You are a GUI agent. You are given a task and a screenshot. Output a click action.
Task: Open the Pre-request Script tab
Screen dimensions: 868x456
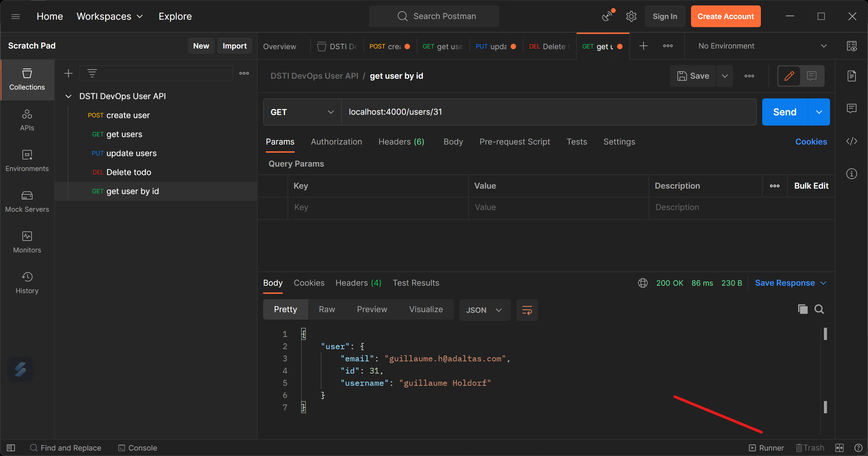click(x=515, y=142)
